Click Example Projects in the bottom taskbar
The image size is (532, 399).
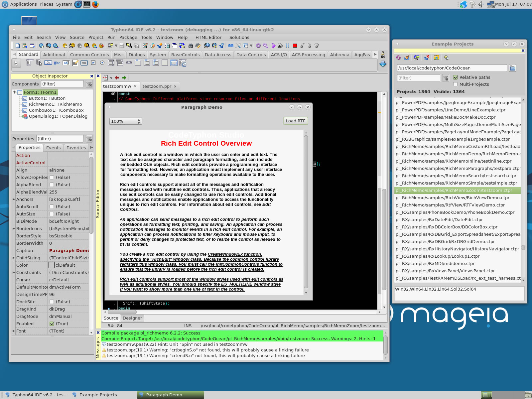[98, 395]
